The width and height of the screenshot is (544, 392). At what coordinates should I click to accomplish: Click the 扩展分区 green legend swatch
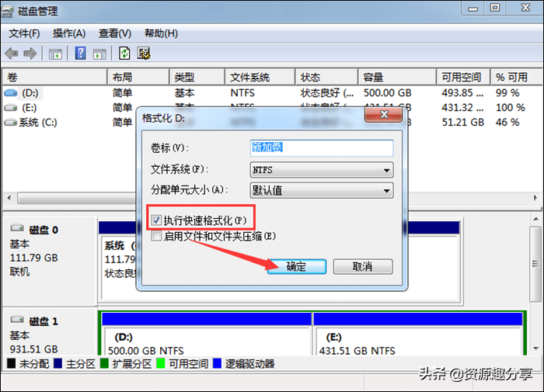104,363
